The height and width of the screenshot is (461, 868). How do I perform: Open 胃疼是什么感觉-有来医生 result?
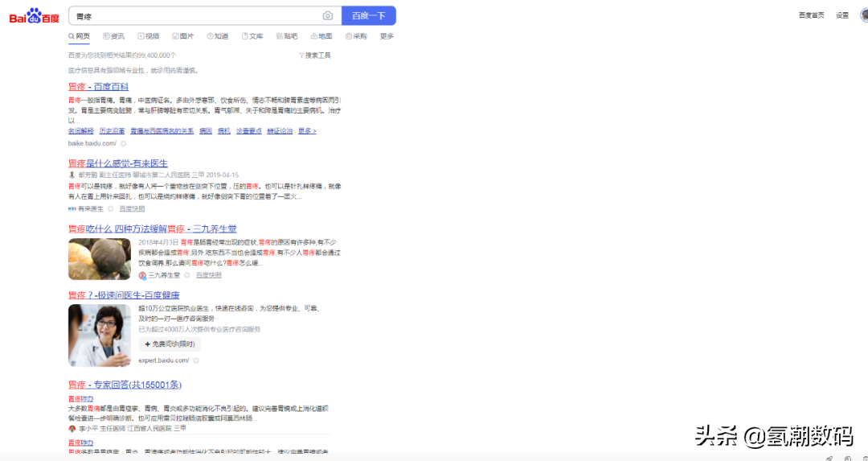click(x=118, y=163)
